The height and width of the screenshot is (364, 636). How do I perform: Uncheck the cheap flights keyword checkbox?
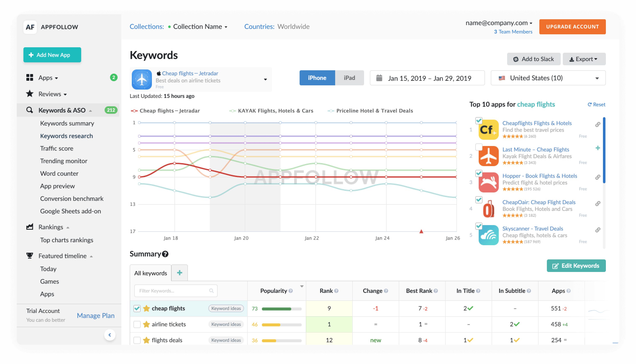(137, 308)
